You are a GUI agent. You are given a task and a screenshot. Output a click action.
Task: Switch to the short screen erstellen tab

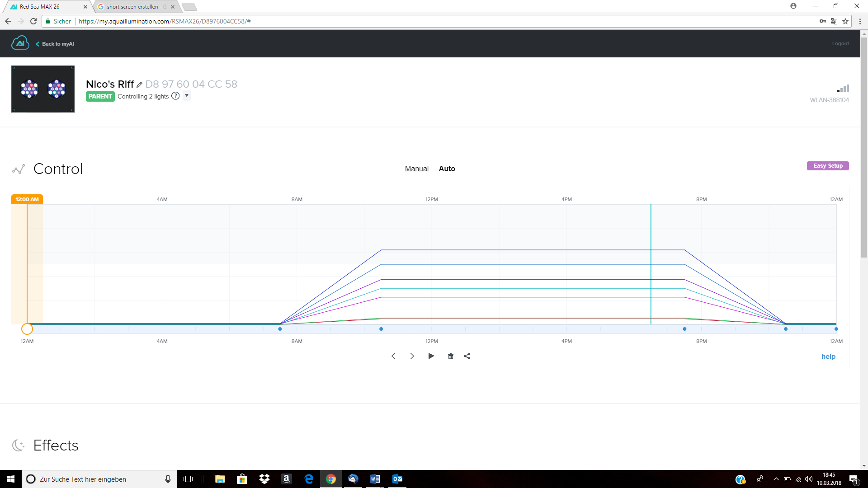[x=136, y=7]
